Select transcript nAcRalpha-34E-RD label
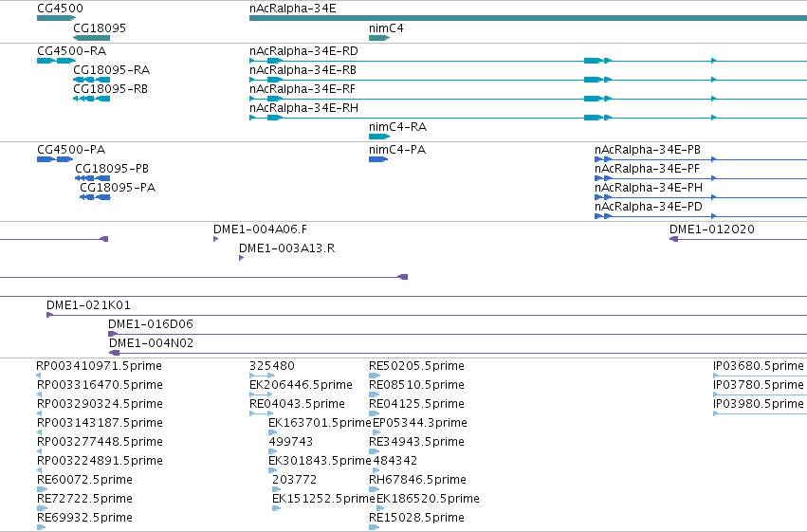The width and height of the screenshot is (807, 532). click(303, 51)
